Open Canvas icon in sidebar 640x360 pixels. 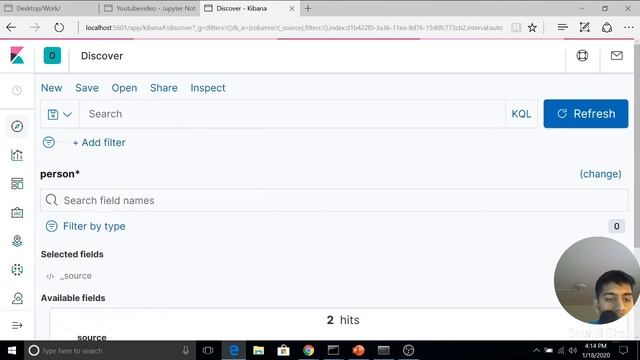click(17, 213)
